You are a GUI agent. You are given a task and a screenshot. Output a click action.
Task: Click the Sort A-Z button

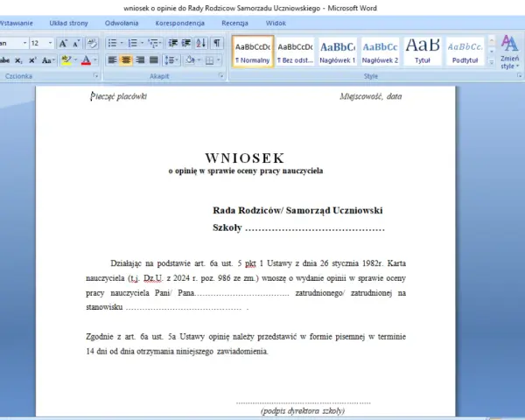pos(201,43)
